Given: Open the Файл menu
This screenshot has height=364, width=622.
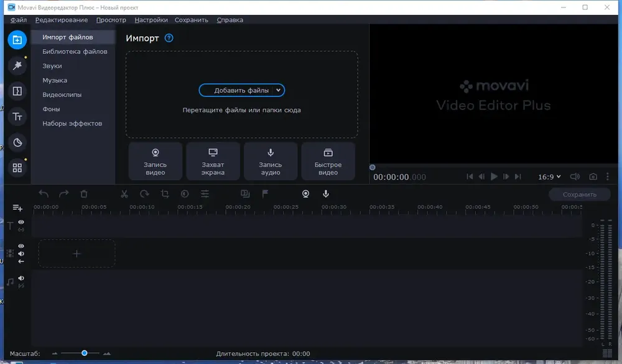Looking at the screenshot, I should (x=18, y=20).
